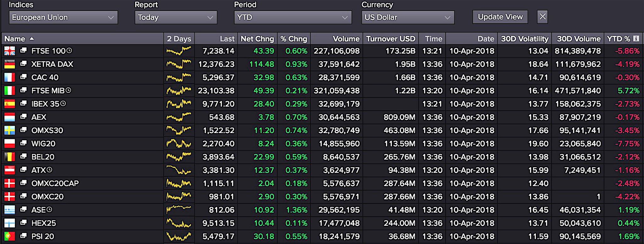Sort by the Net Chng column header

click(258, 39)
